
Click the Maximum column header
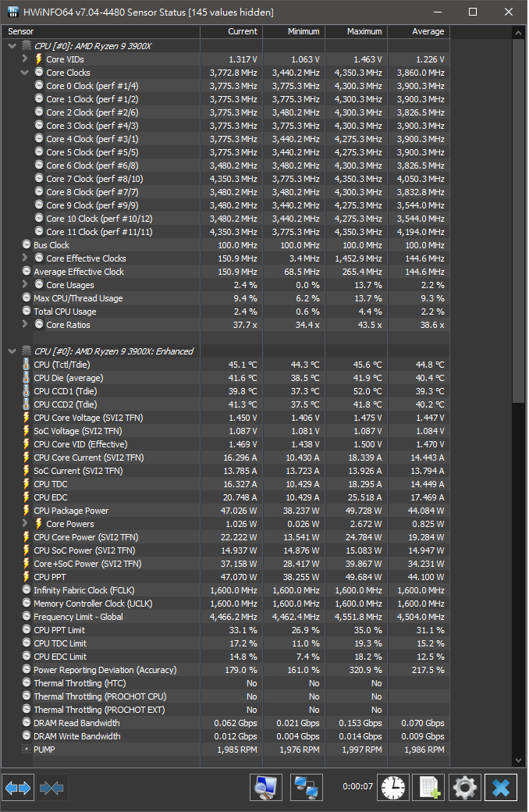(x=356, y=31)
